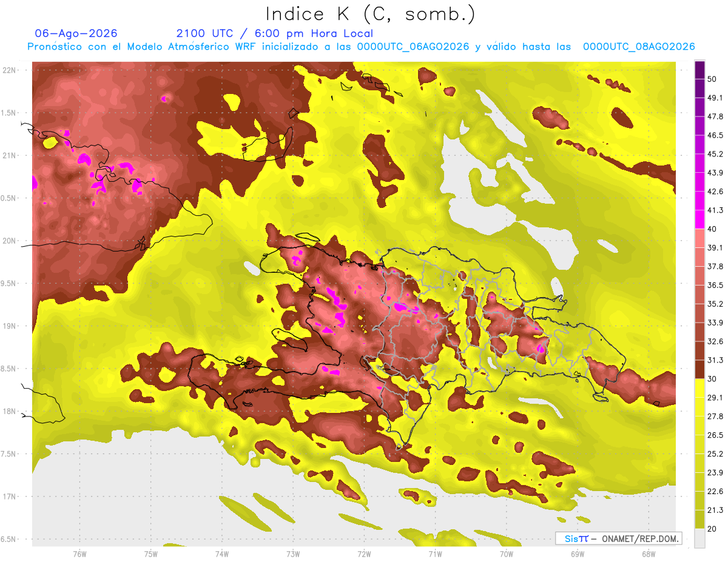This screenshot has height=562, width=728.
Task: Click the "21.3" color scale value
Action: point(715,510)
